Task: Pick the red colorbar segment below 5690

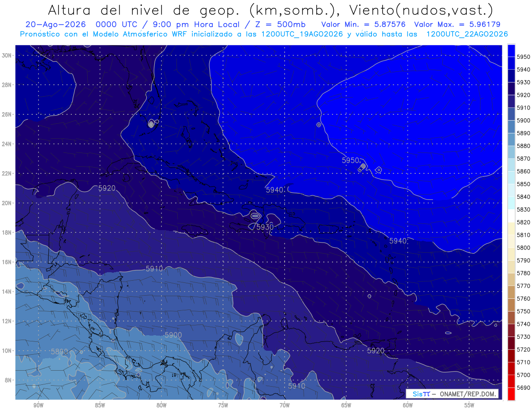Action: [511, 394]
